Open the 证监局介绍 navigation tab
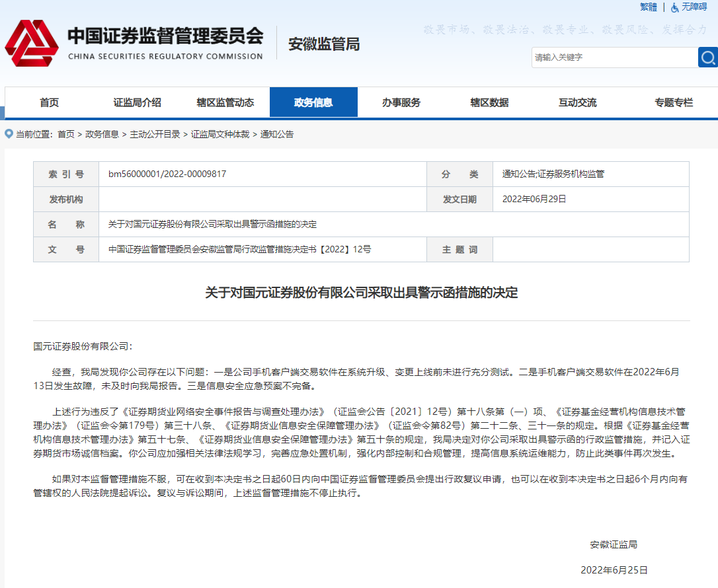 [x=137, y=102]
